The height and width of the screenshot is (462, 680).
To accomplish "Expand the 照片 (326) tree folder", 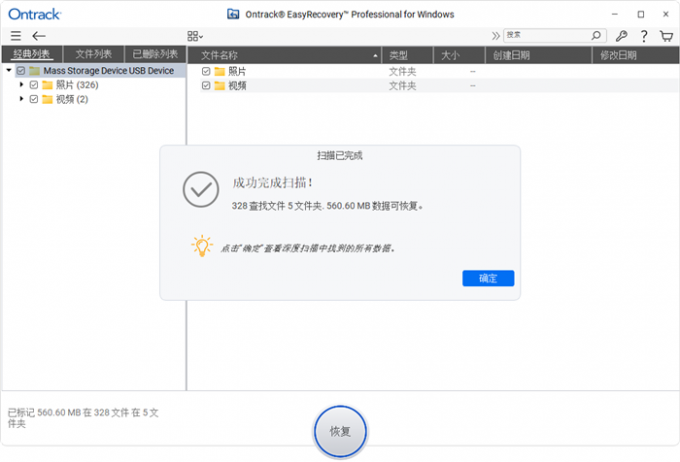I will tap(21, 85).
